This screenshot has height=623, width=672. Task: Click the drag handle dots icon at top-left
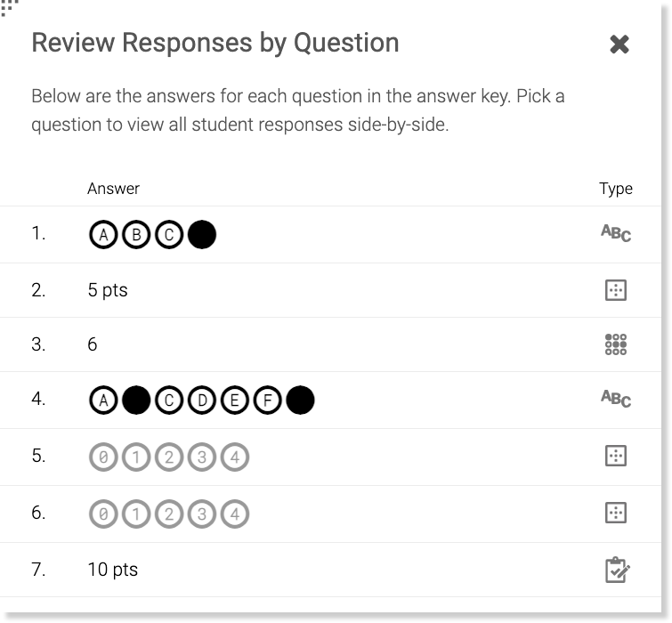[x=9, y=7]
